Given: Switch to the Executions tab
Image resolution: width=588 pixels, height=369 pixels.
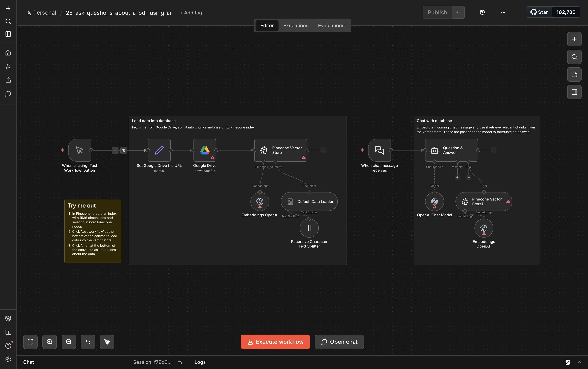Looking at the screenshot, I should tap(296, 26).
